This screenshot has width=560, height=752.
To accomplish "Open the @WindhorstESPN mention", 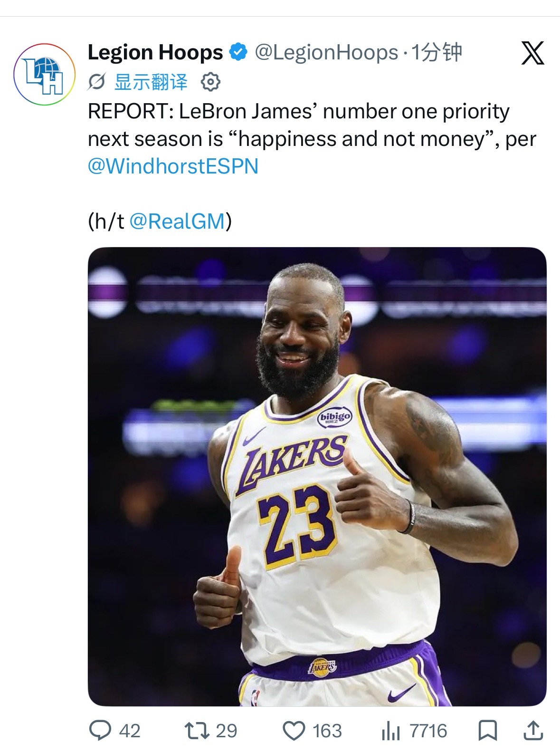I will (173, 166).
